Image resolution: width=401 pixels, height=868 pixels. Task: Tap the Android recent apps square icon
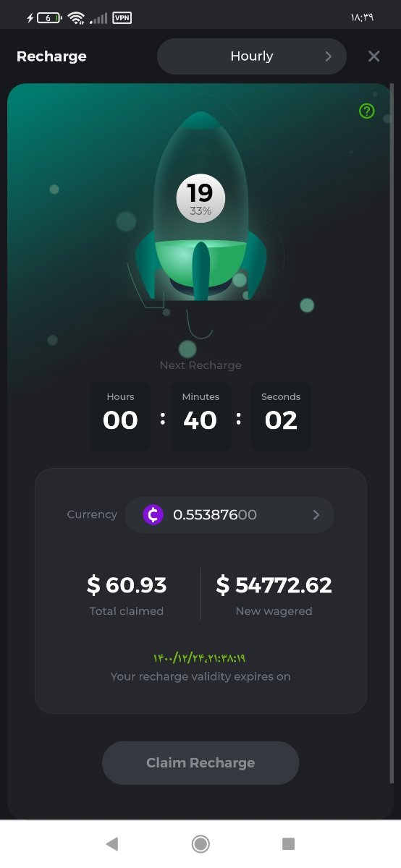288,843
